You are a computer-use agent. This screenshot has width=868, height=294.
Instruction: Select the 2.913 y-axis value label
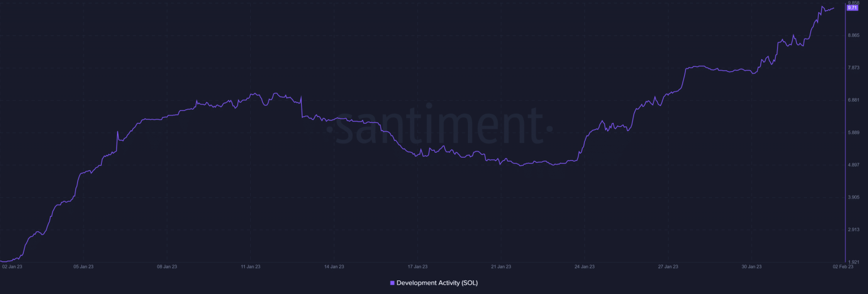coord(854,230)
